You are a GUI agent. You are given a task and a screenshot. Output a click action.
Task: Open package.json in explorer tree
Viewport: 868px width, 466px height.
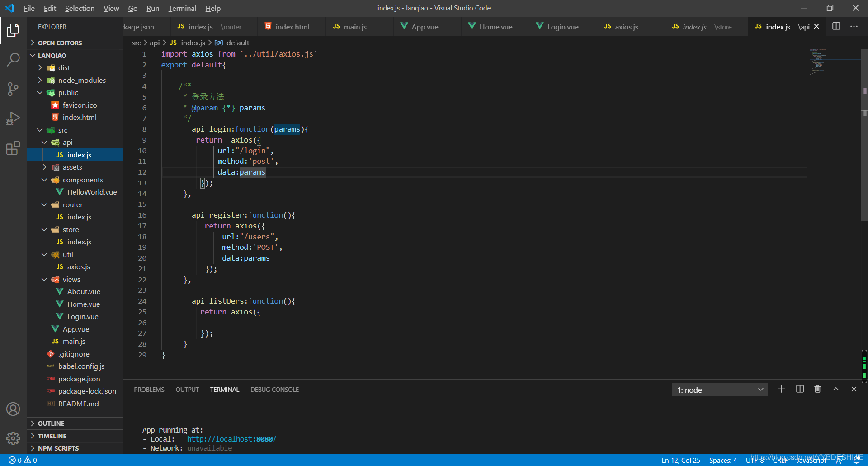(79, 379)
